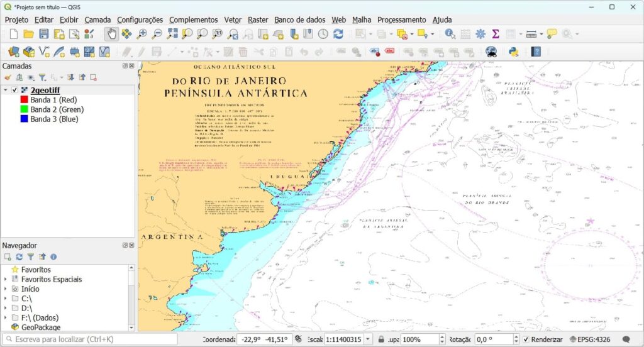Open the Raster menu
The image size is (644, 347).
coord(258,19)
